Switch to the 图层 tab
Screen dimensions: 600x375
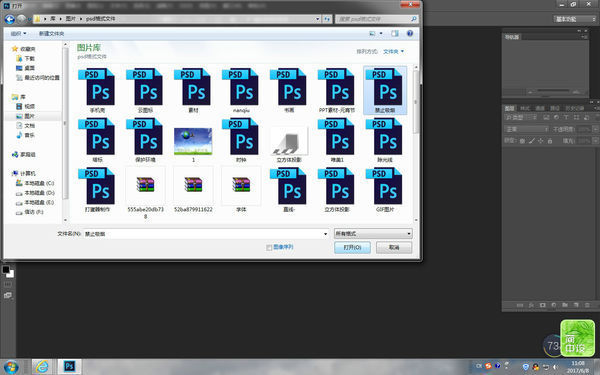click(x=509, y=108)
